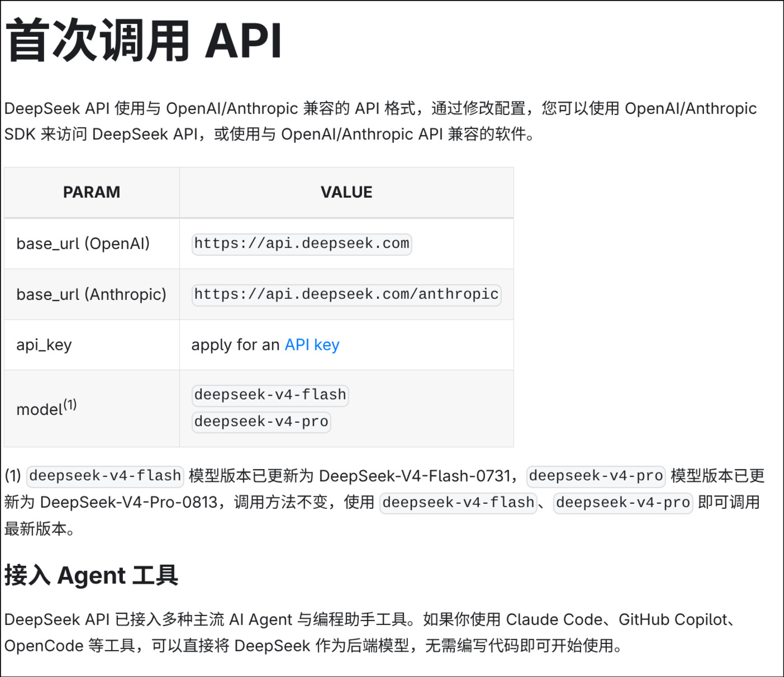Click the "model(1)" parameter cell
The height and width of the screenshot is (677, 784).
click(x=92, y=408)
